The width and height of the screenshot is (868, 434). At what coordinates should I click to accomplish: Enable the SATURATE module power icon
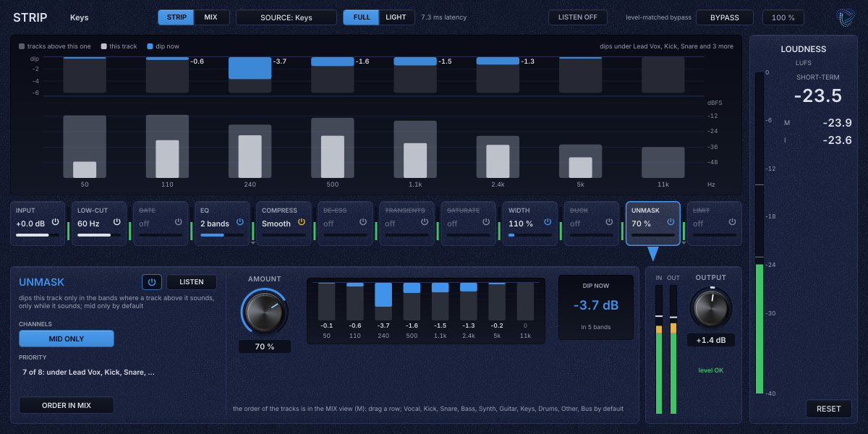[486, 223]
